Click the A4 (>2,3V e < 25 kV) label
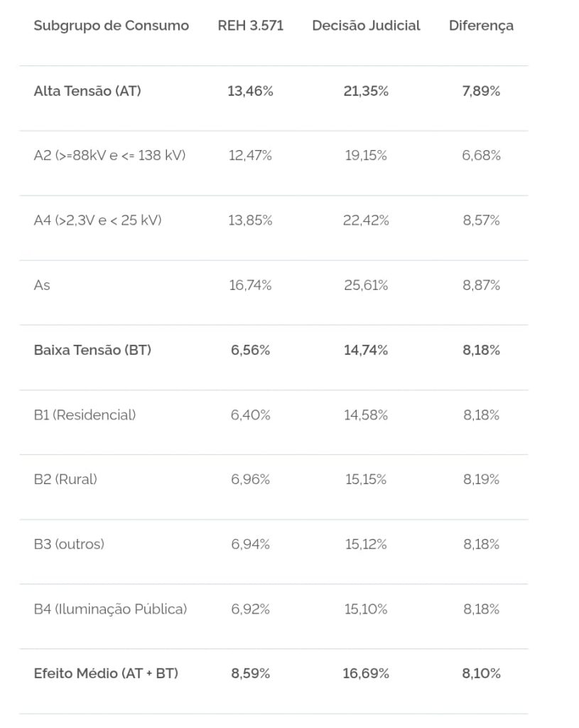 (x=97, y=220)
